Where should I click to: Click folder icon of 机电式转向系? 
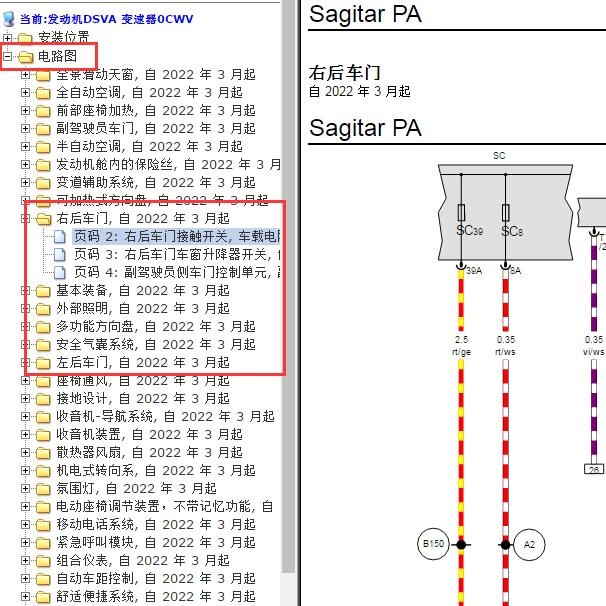click(x=43, y=471)
